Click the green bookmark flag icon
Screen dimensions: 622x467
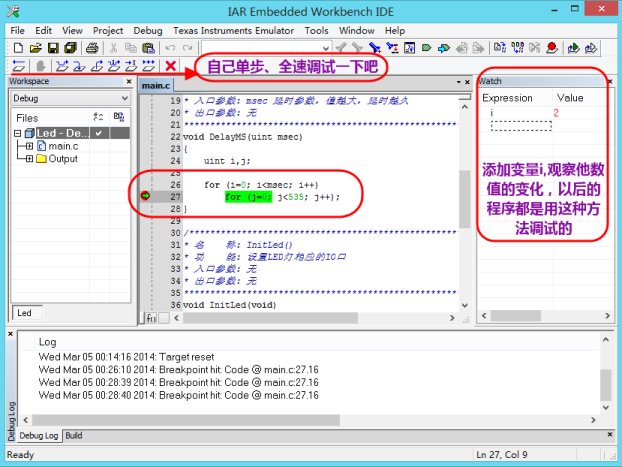(426, 48)
